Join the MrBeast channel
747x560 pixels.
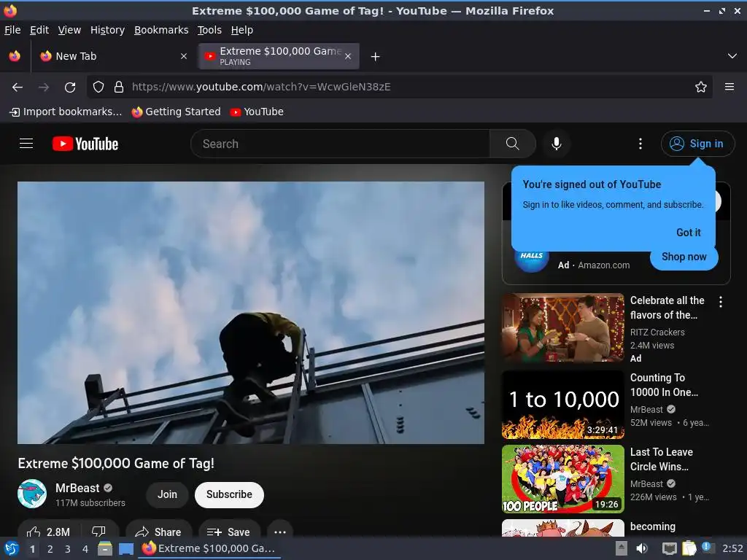pos(167,494)
